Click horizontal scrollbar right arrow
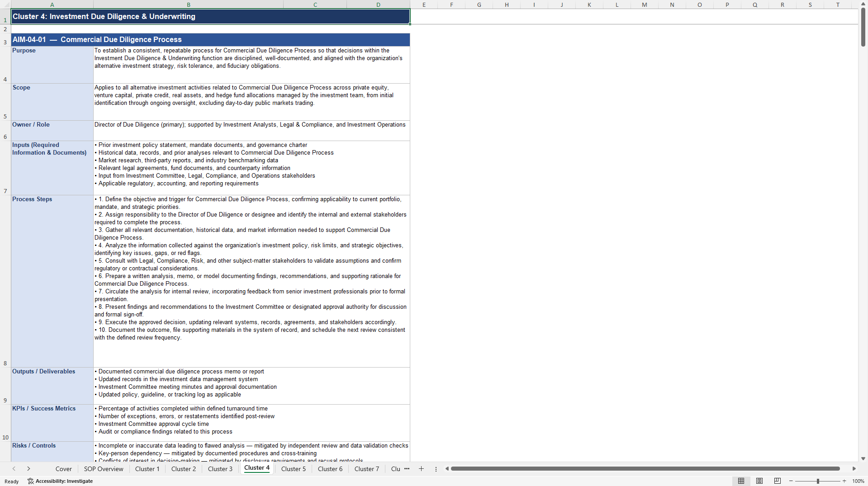Viewport: 868px width, 486px height. [x=854, y=469]
